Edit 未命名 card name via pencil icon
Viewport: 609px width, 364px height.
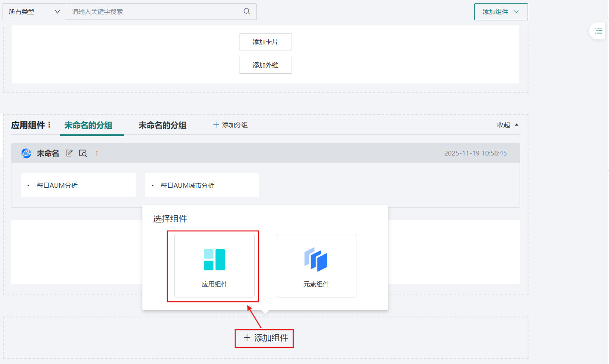69,153
